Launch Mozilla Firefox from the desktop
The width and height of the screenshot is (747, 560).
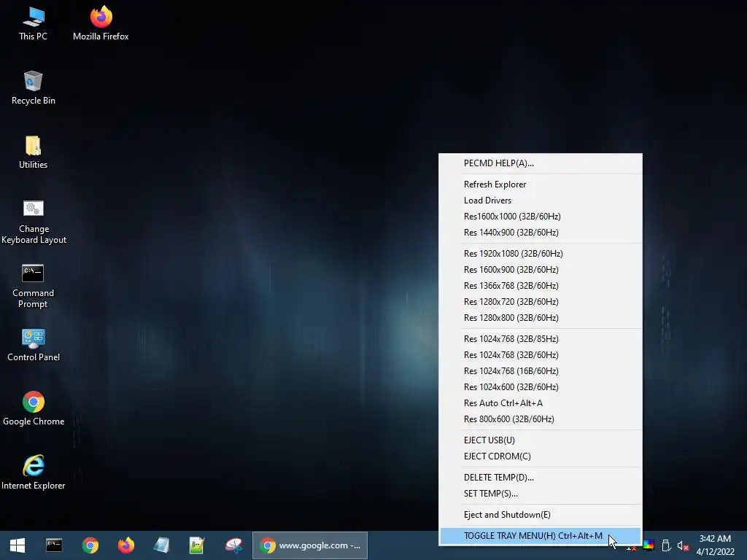[x=101, y=24]
